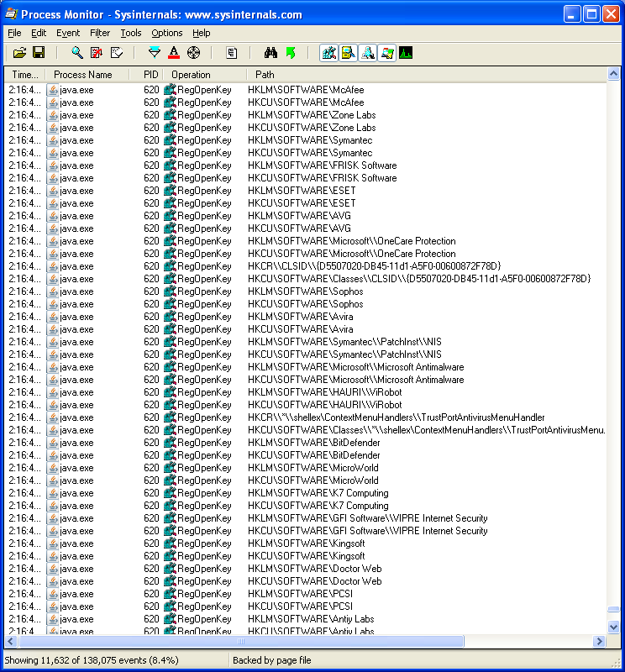
Task: Click the Clear display icon
Action: pos(116,53)
